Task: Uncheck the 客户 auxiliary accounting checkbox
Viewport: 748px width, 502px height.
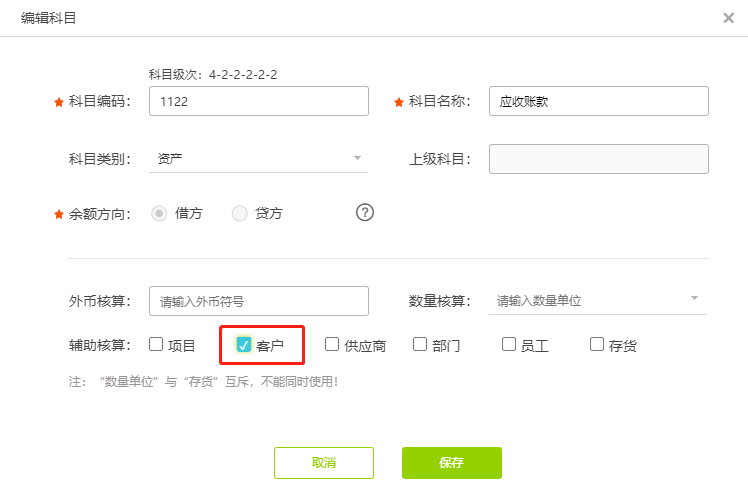Action: pos(244,345)
